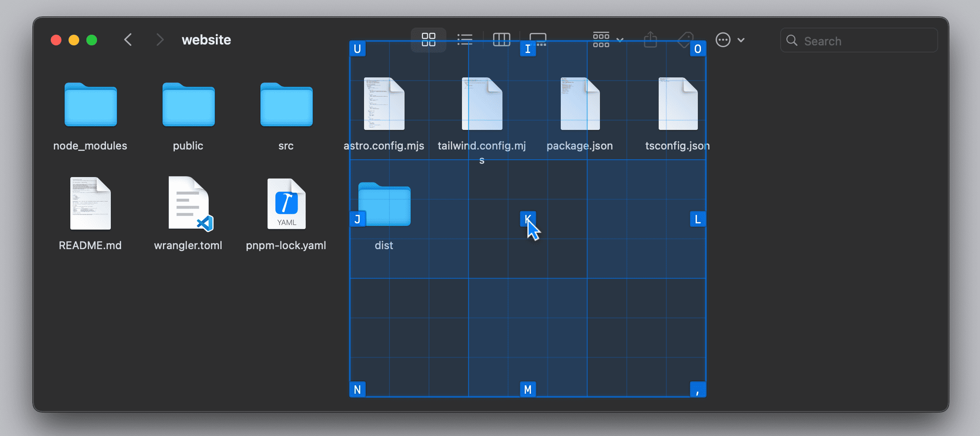Select the pnpm-lock.yaml file

pyautogui.click(x=286, y=205)
